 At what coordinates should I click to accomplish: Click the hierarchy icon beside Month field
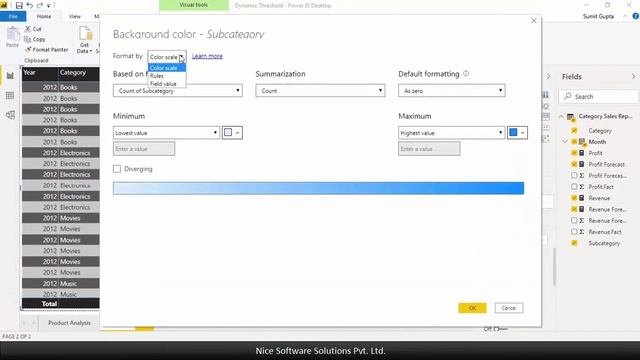[x=582, y=142]
